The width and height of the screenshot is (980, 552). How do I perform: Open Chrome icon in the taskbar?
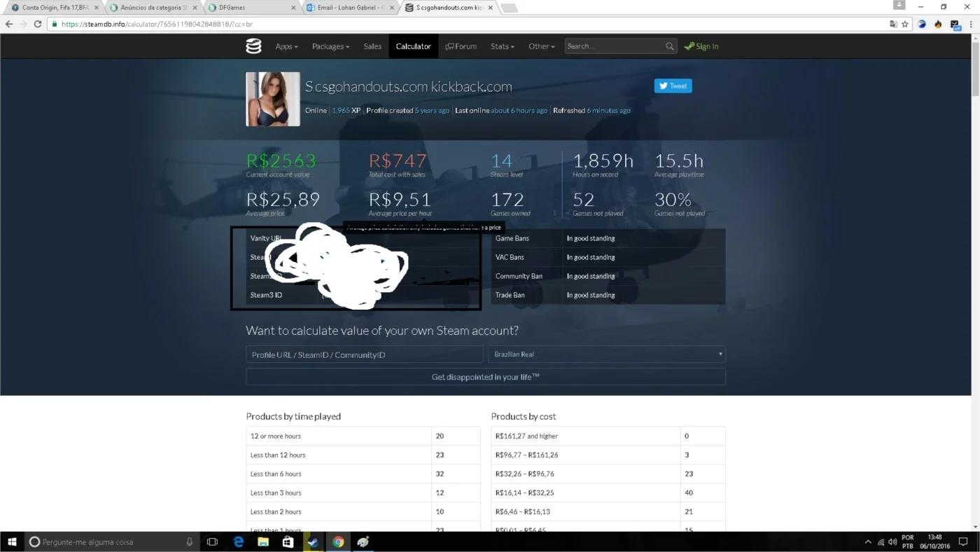[338, 541]
